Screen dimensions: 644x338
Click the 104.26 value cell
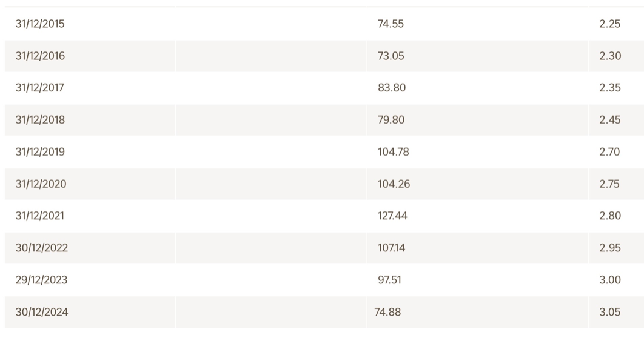394,184
